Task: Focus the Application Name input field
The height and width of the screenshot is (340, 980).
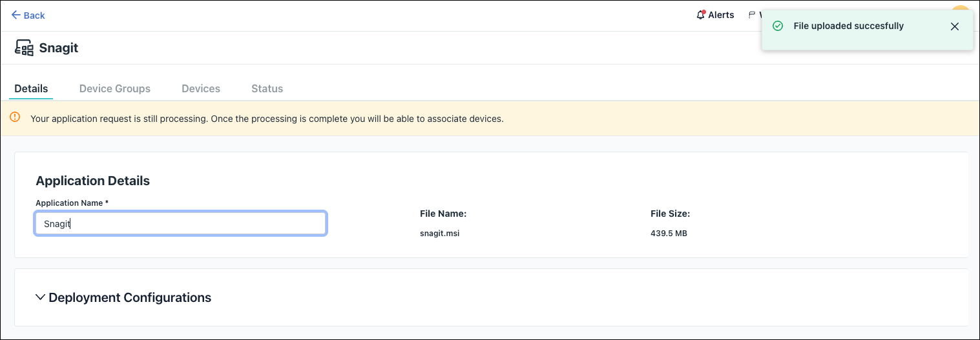Action: (x=181, y=224)
